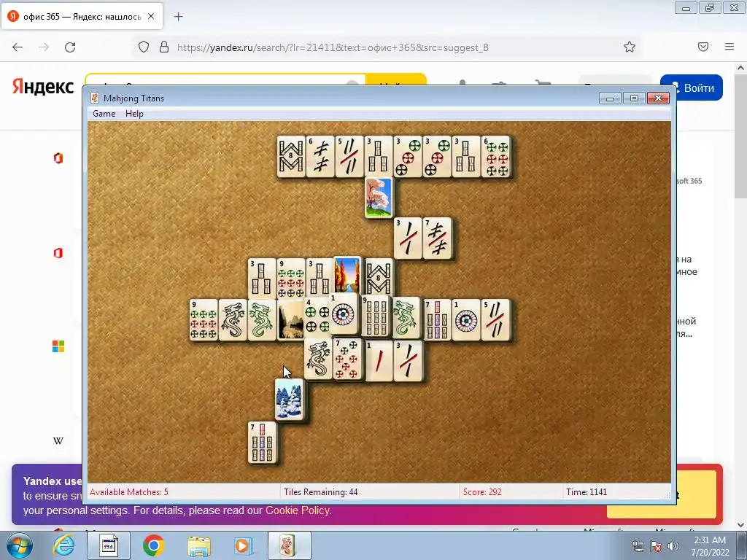Click the Score: 292 status text
Image resolution: width=747 pixels, height=560 pixels.
pyautogui.click(x=482, y=492)
